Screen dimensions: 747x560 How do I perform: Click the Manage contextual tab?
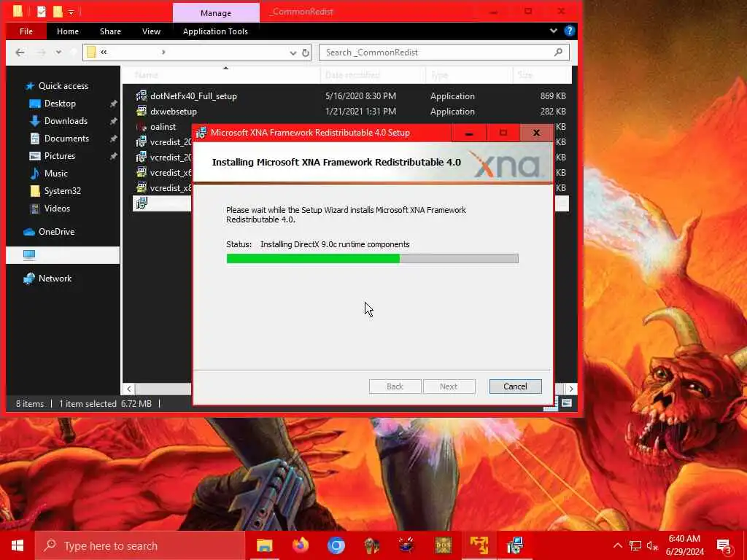(216, 13)
